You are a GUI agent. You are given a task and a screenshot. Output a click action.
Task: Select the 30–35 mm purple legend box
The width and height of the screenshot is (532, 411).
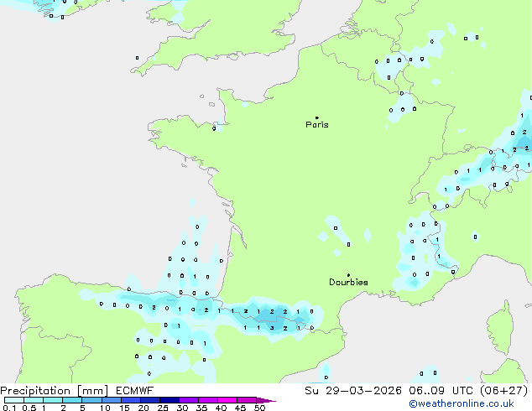(x=189, y=400)
